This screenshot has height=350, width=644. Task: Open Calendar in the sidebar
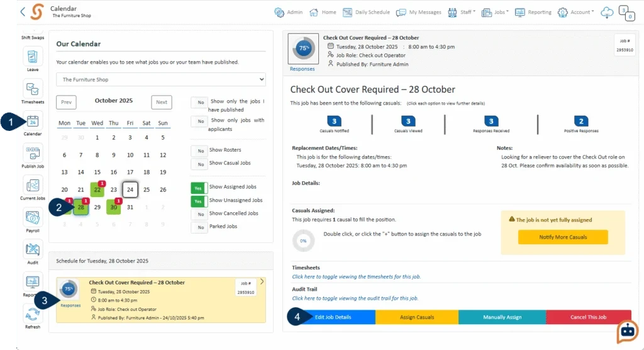click(x=33, y=124)
